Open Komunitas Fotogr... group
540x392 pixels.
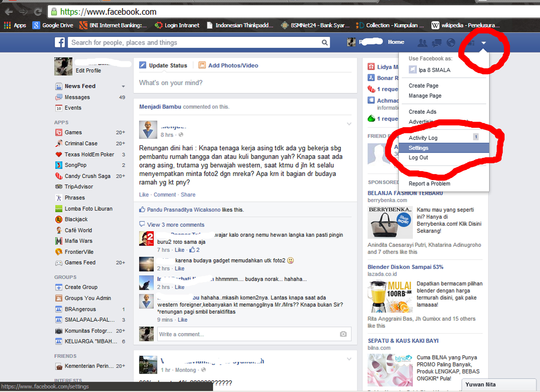[x=83, y=331]
